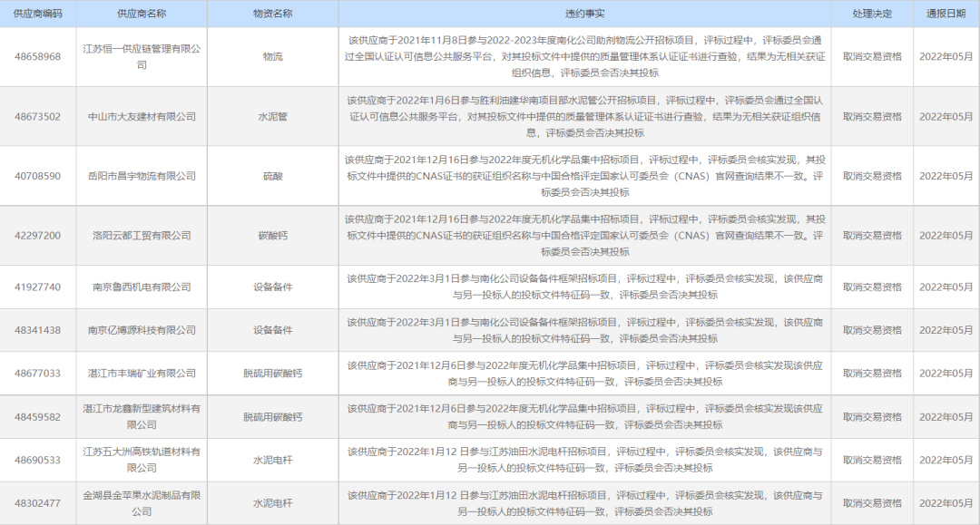Click the 物资名称 column header
The image size is (980, 525).
point(270,12)
